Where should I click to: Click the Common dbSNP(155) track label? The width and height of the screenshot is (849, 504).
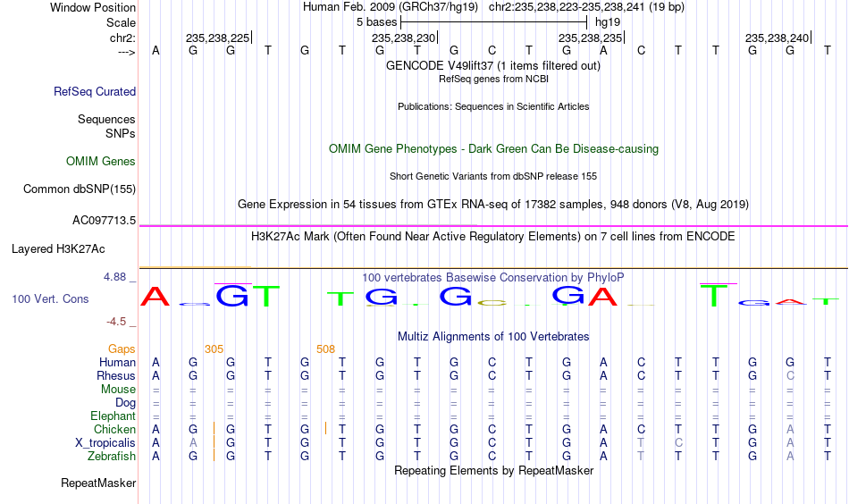pos(80,189)
